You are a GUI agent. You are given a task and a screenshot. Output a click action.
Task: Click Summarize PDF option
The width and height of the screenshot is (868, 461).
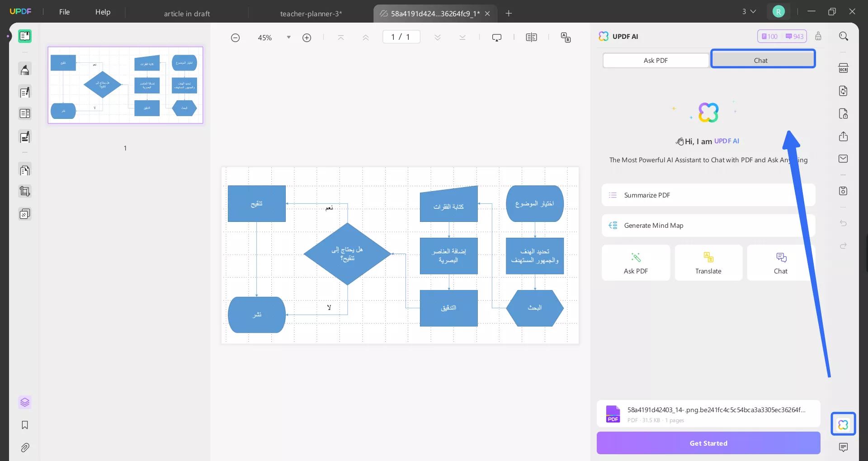pyautogui.click(x=708, y=195)
